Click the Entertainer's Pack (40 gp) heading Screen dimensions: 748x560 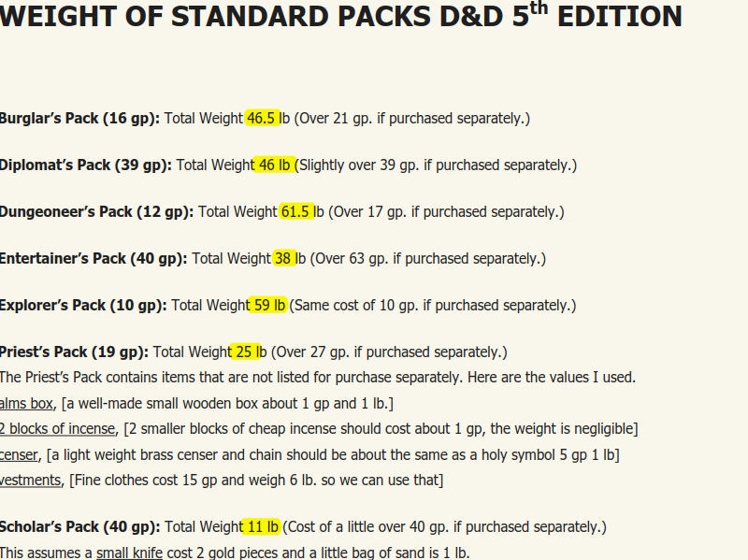[x=93, y=259]
